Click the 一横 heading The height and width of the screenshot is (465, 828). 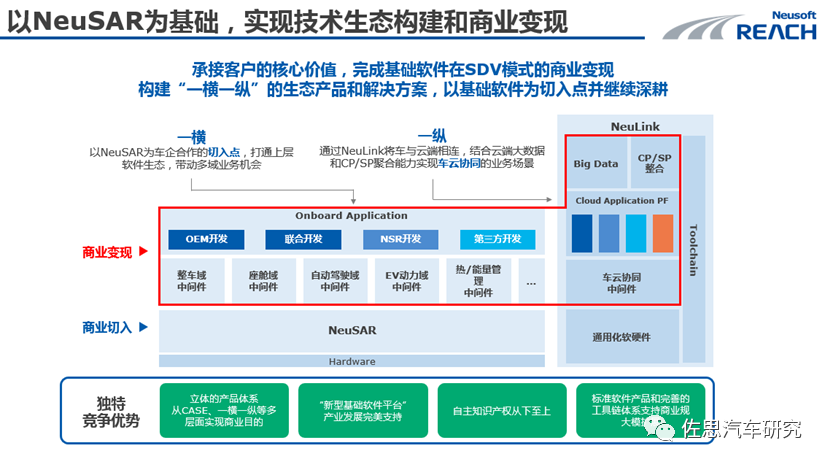tap(192, 137)
